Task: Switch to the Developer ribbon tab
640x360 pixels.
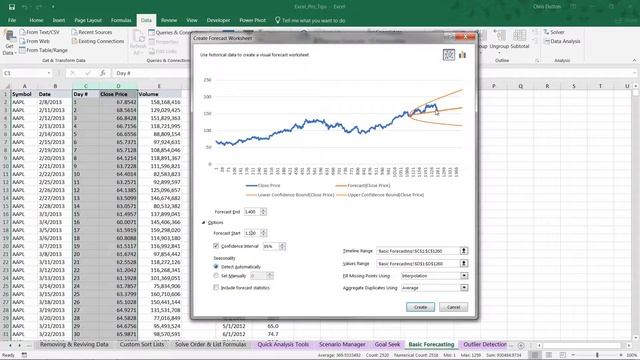Action: pyautogui.click(x=218, y=20)
